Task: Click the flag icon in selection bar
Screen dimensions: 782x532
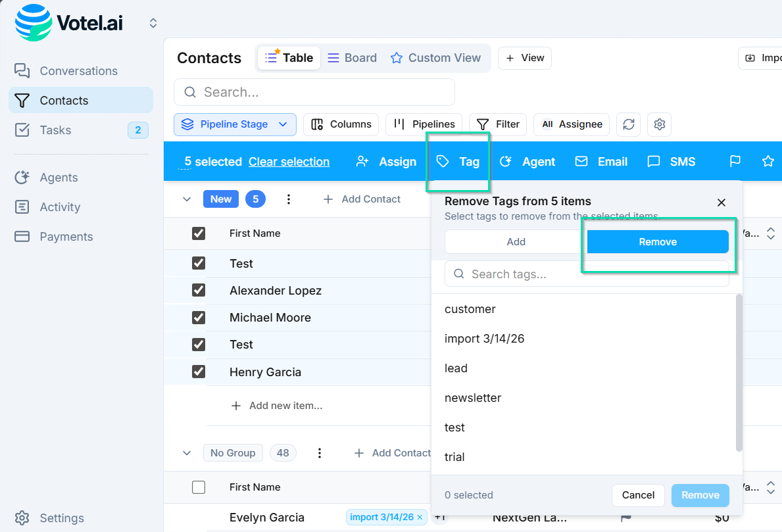Action: click(x=735, y=161)
